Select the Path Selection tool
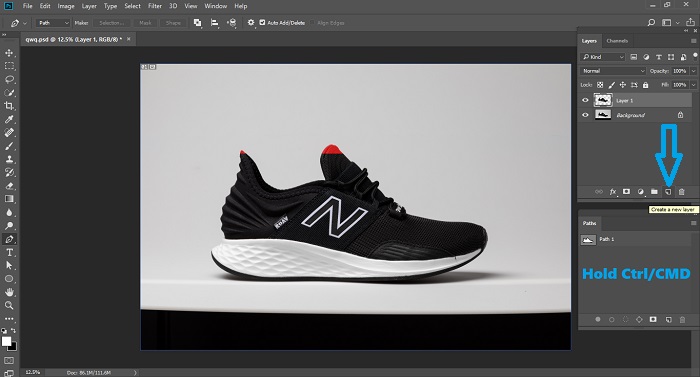This screenshot has height=377, width=700. [x=9, y=265]
